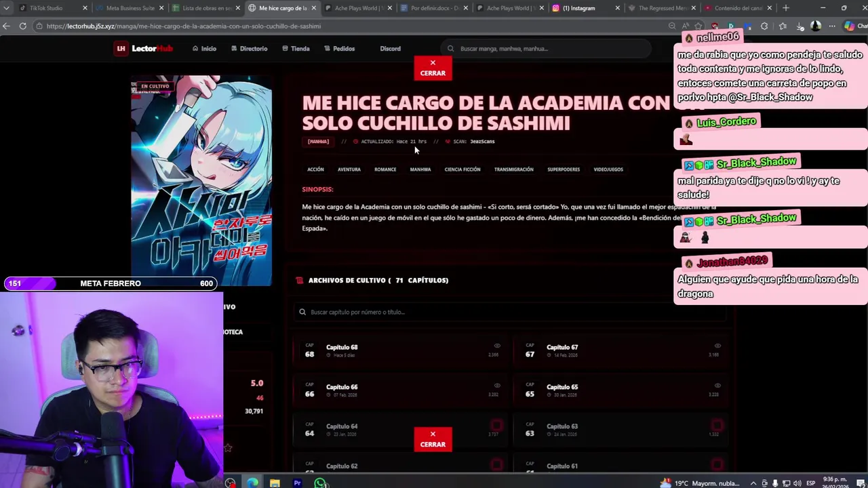
Task: Click the views eye icon on Capítulo 65
Action: (x=717, y=386)
